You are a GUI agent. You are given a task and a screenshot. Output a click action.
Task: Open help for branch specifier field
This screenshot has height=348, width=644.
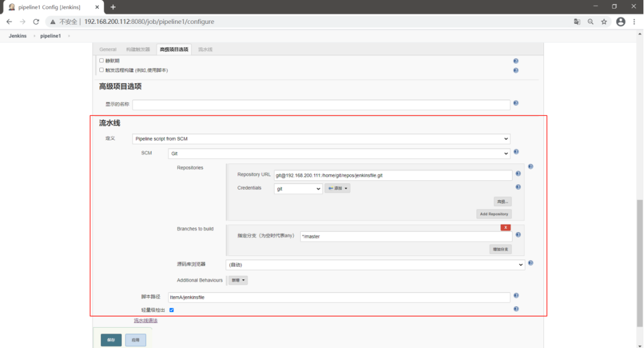coord(518,235)
